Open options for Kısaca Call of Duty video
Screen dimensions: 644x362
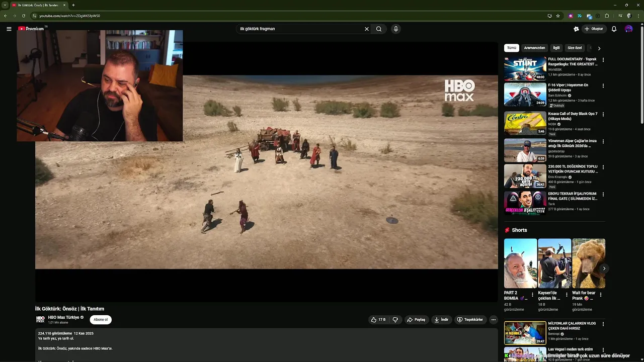click(x=603, y=115)
